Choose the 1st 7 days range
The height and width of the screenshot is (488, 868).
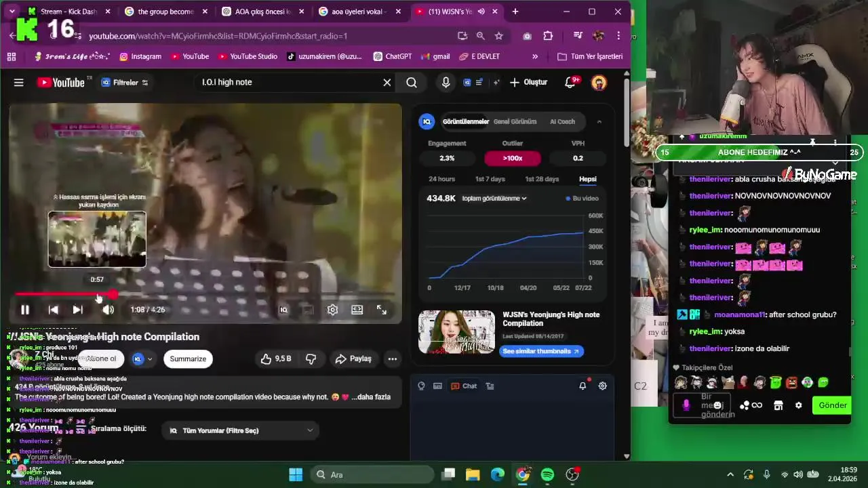490,179
